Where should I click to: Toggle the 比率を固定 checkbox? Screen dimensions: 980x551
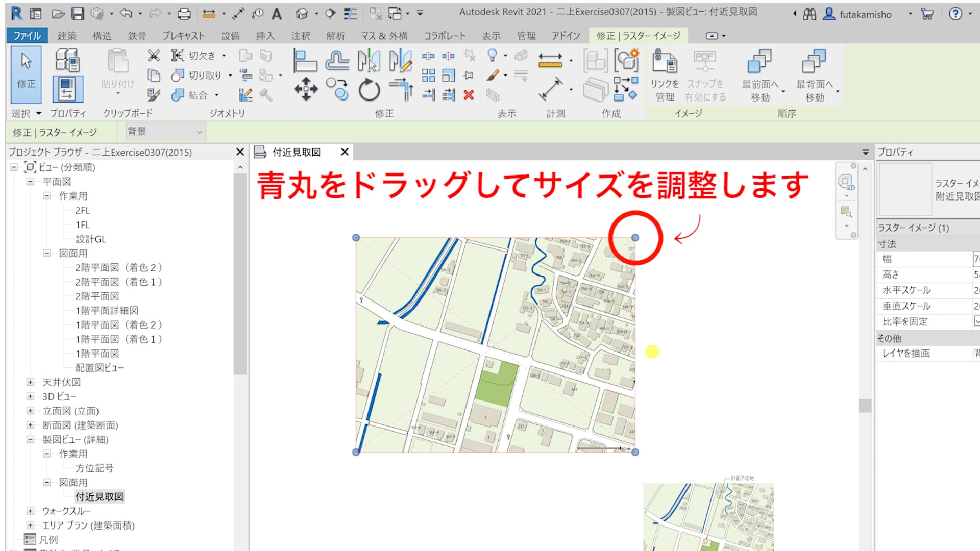point(976,321)
